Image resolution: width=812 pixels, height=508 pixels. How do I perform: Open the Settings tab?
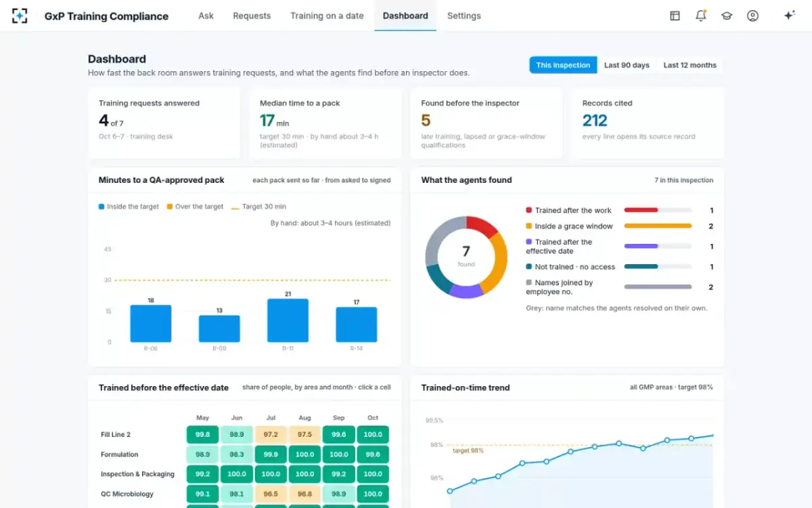[464, 16]
